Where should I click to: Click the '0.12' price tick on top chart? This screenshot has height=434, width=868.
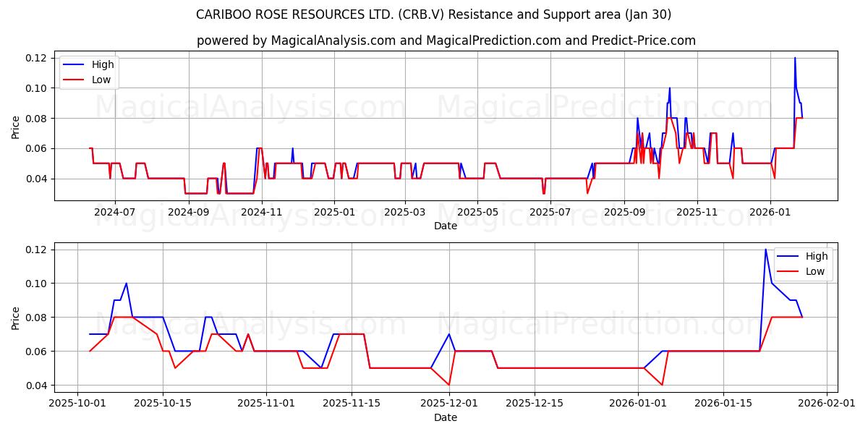(37, 58)
